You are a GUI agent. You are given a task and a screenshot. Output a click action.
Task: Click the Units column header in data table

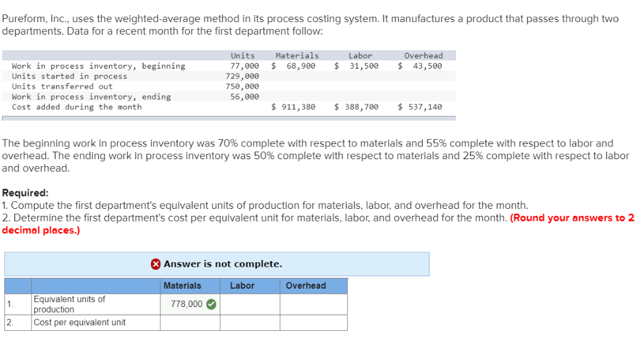[243, 55]
